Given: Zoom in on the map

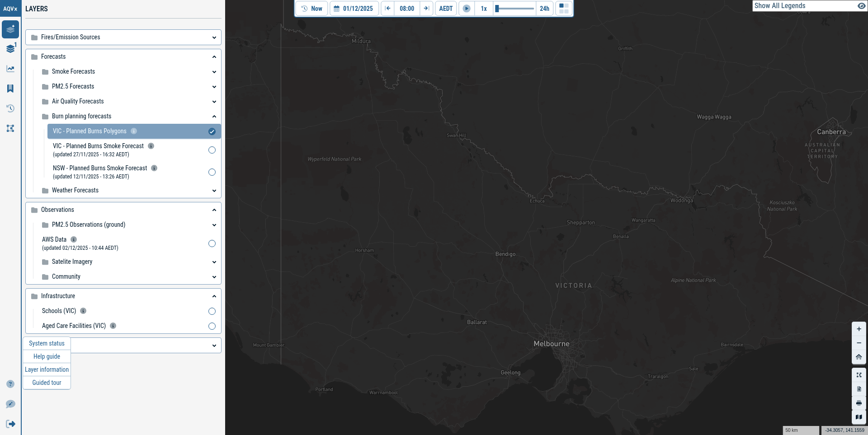Looking at the screenshot, I should click(859, 329).
